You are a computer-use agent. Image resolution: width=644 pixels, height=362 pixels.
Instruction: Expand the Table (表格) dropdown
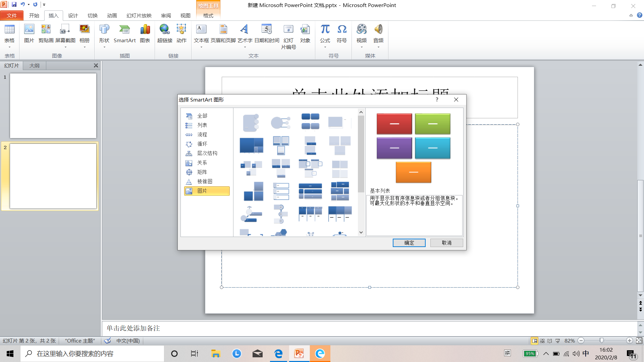pyautogui.click(x=9, y=47)
